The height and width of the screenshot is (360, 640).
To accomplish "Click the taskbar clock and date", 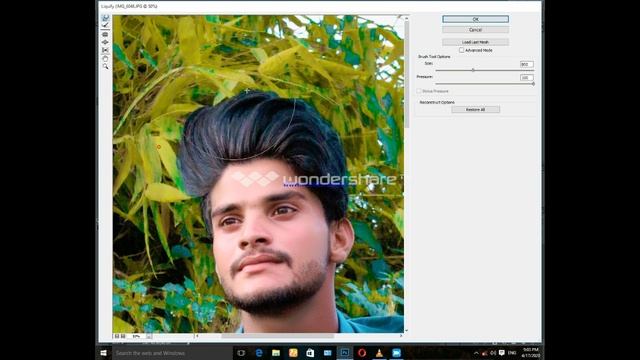I will click(x=531, y=353).
